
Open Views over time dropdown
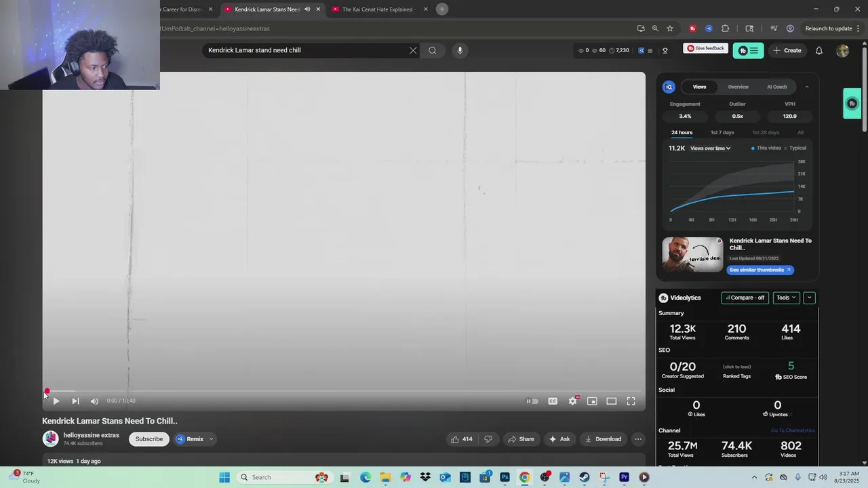pos(710,148)
